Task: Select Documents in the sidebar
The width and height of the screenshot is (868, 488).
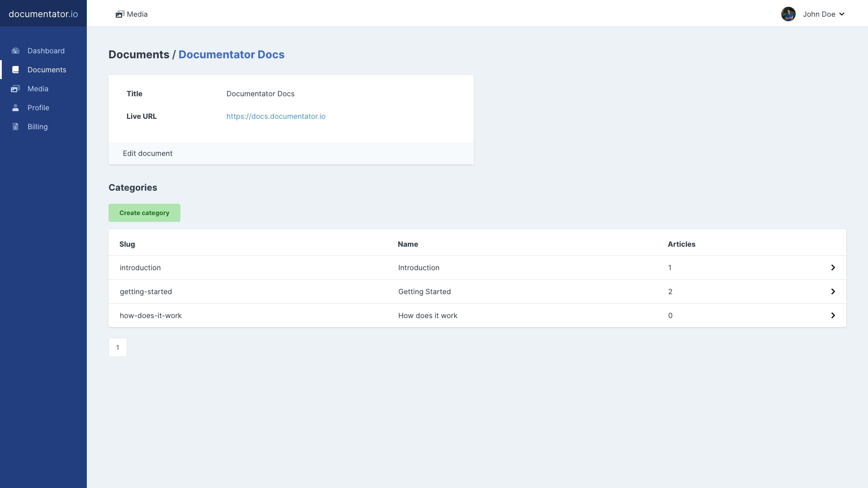Action: pos(43,70)
